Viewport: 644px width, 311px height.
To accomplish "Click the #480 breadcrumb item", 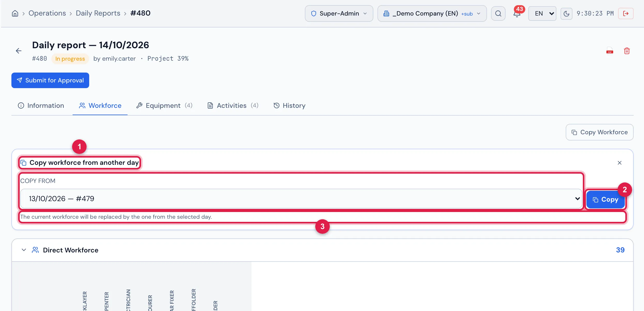I will pyautogui.click(x=140, y=13).
